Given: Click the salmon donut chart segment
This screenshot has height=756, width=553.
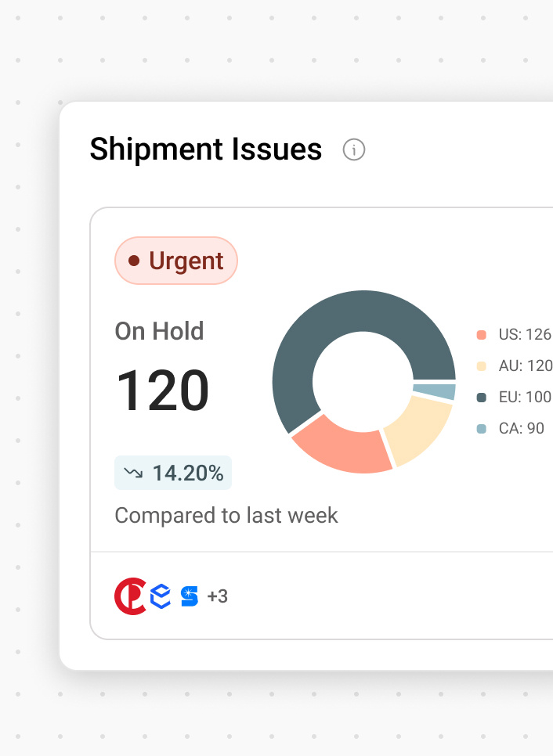Looking at the screenshot, I should click(x=341, y=445).
